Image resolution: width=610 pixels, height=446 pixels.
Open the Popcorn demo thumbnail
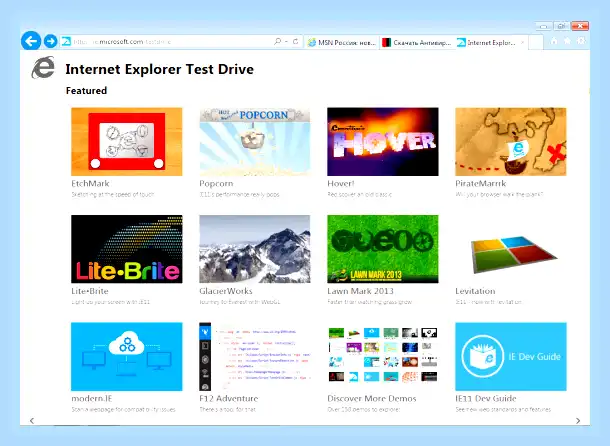pyautogui.click(x=255, y=142)
